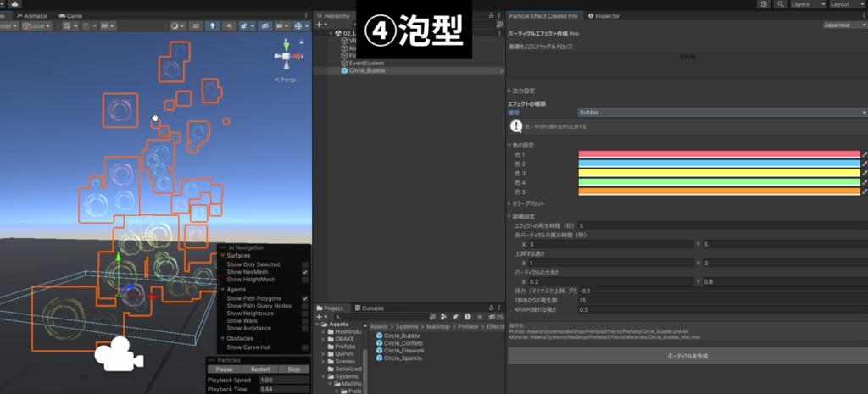Expand the OBAKE folder in Project

coord(324,339)
